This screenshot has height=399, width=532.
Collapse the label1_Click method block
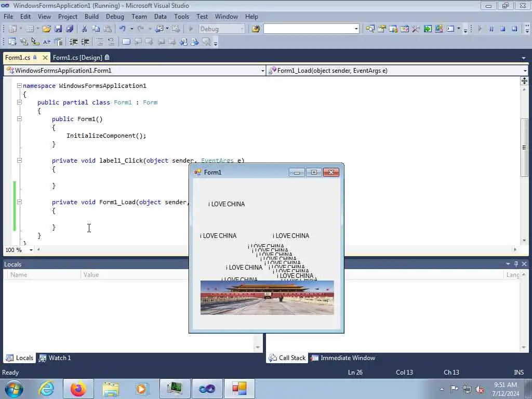19,160
